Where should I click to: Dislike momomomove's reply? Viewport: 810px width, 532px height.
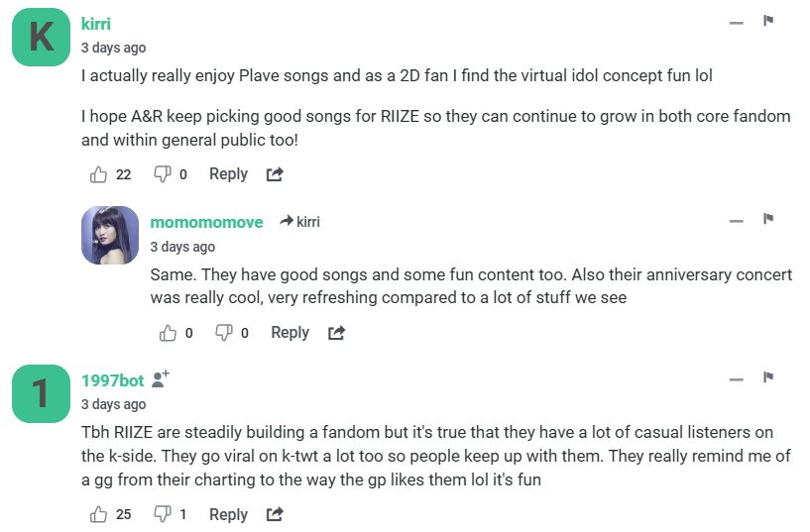point(225,333)
